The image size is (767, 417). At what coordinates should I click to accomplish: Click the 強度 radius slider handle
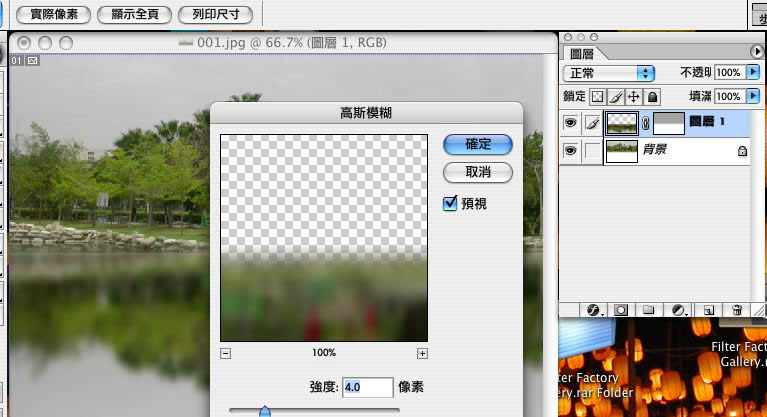[265, 411]
